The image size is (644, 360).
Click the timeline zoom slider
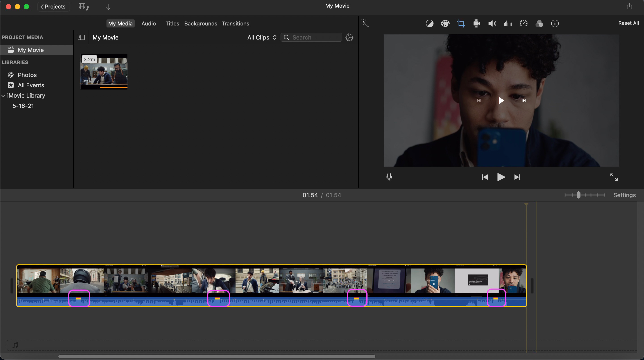pos(578,195)
